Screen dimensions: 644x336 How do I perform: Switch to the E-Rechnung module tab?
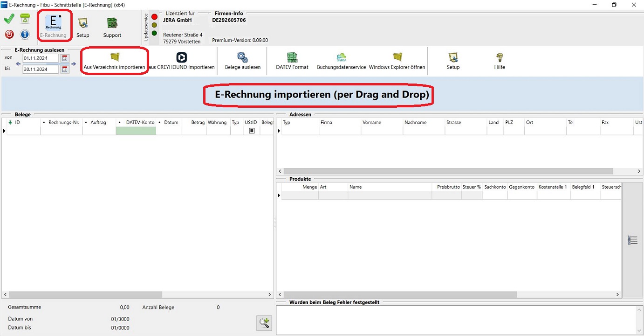(x=54, y=27)
